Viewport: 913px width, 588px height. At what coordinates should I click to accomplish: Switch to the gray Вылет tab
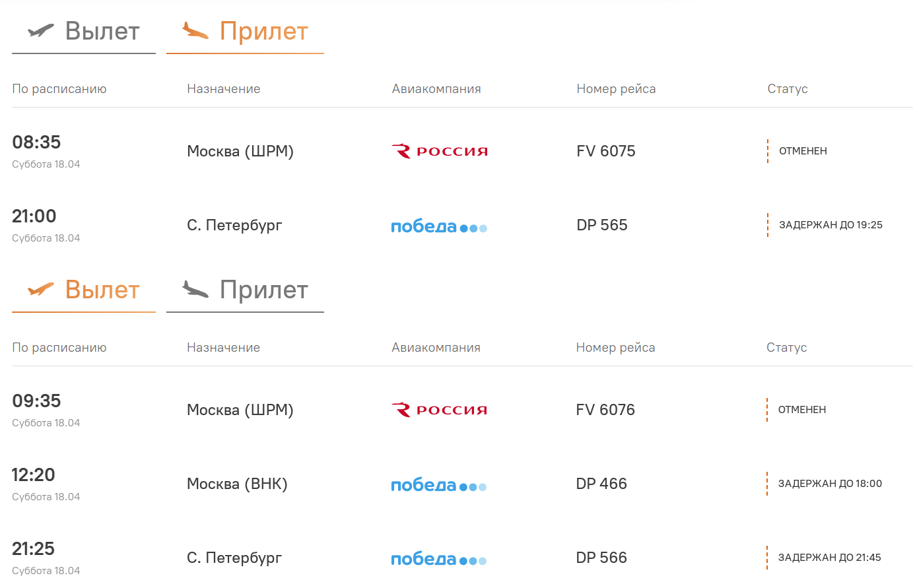pyautogui.click(x=102, y=31)
